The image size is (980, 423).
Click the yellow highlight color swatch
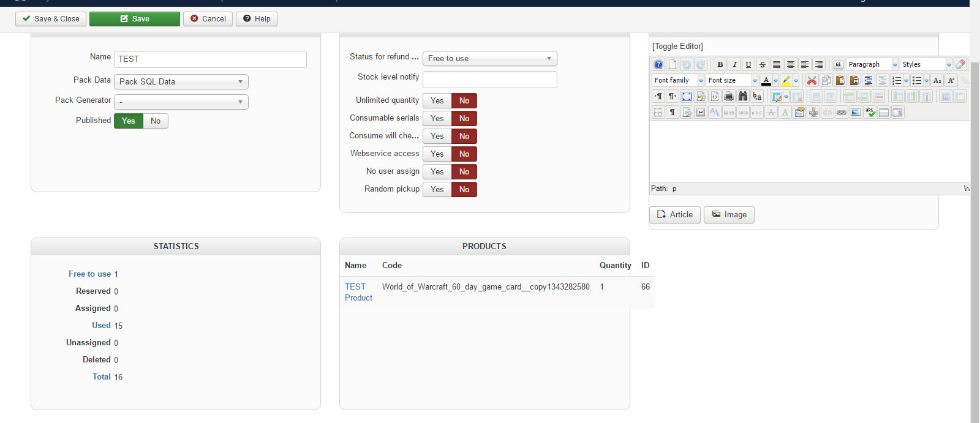tap(786, 80)
